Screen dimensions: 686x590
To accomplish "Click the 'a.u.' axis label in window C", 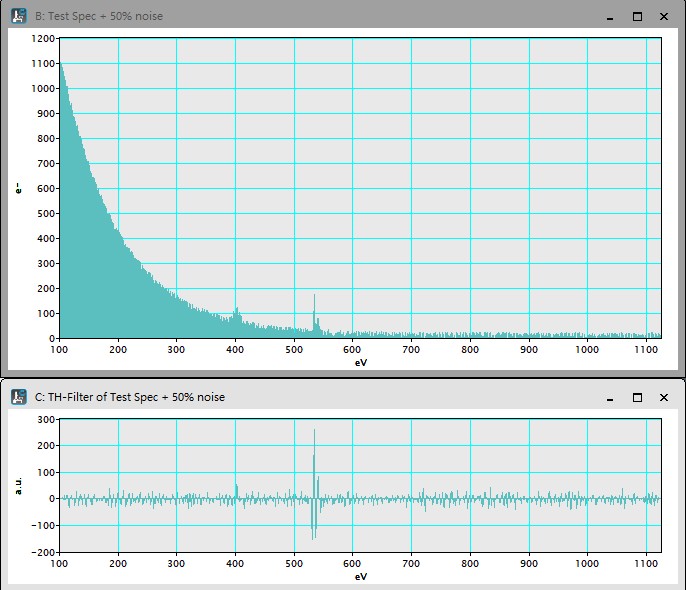I will click(x=18, y=486).
